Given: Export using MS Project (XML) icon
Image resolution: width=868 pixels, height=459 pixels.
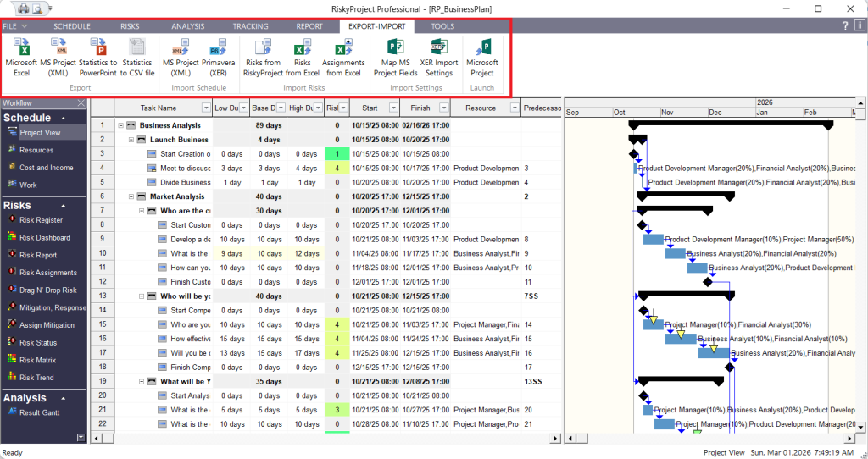Looking at the screenshot, I should point(58,49).
